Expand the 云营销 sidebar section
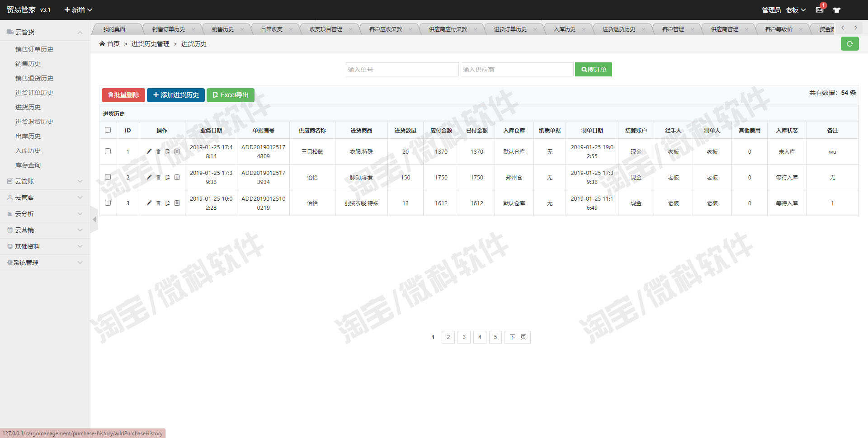The width and height of the screenshot is (868, 438). pos(45,230)
